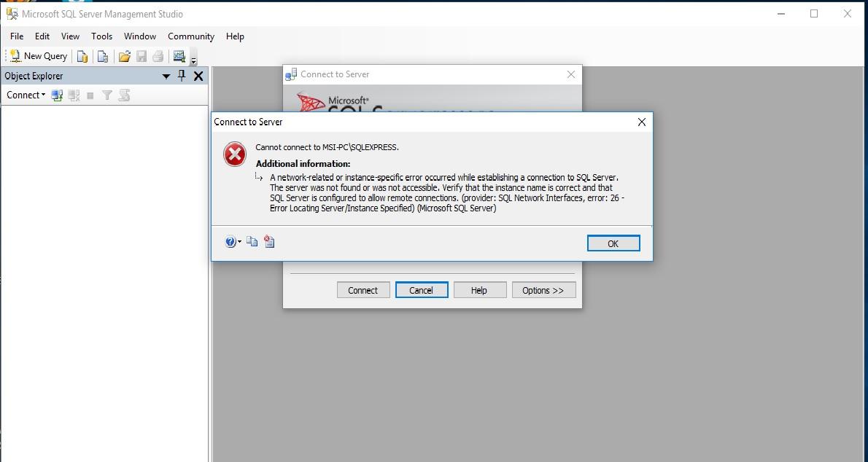Click the Open File folder icon
868x462 pixels.
point(125,56)
